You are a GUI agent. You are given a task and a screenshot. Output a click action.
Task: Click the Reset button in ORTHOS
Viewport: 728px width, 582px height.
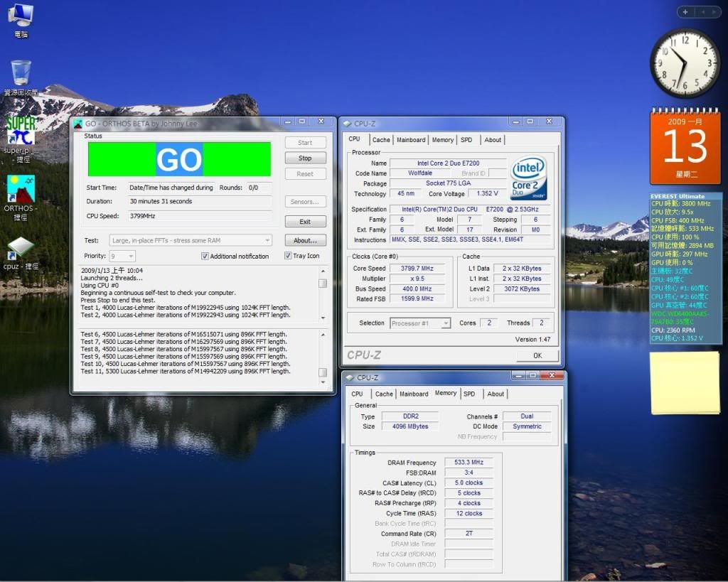[306, 174]
